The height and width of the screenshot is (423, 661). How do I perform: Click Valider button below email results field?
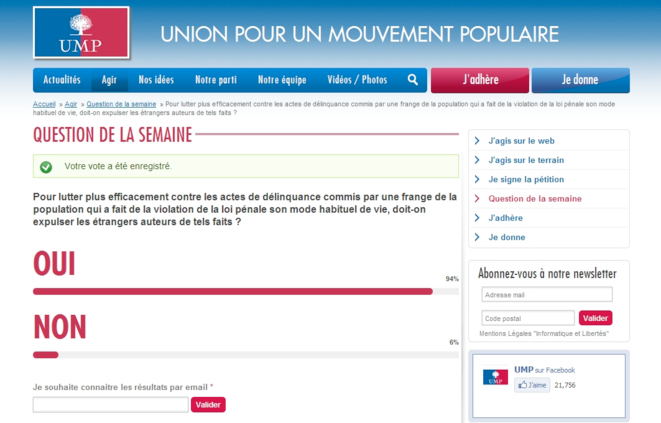click(208, 405)
